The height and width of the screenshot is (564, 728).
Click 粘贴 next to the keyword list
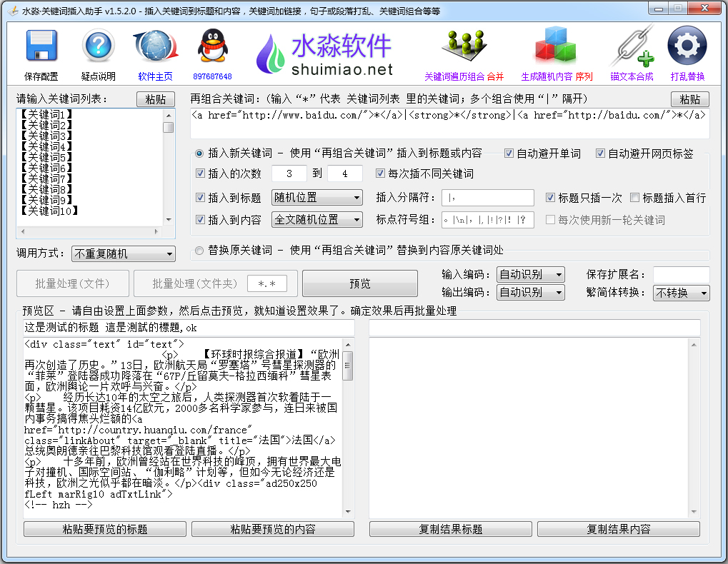pyautogui.click(x=155, y=99)
